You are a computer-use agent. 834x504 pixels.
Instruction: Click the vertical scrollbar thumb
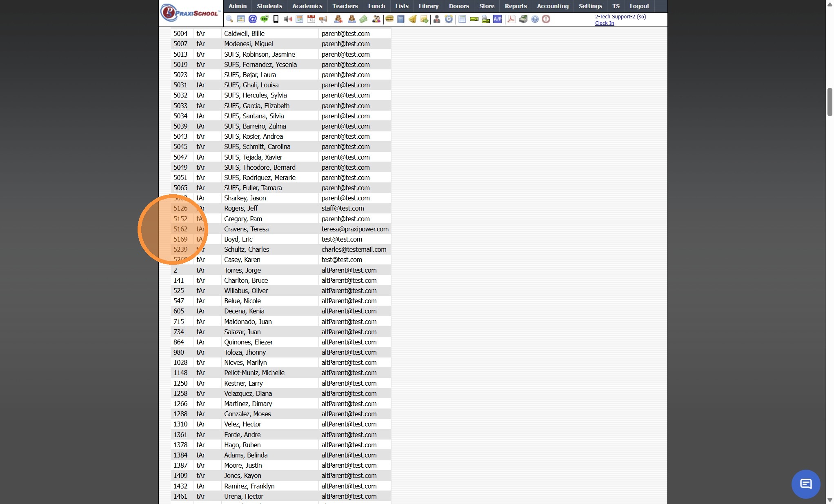(x=830, y=102)
